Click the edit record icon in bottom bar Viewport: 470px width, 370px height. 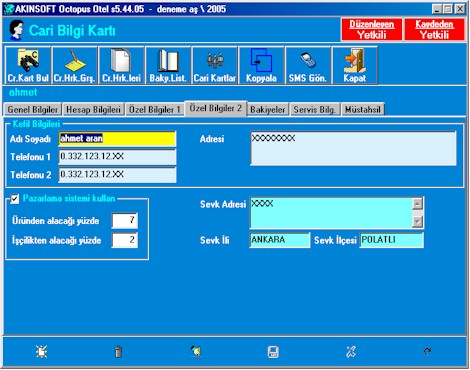tap(196, 351)
